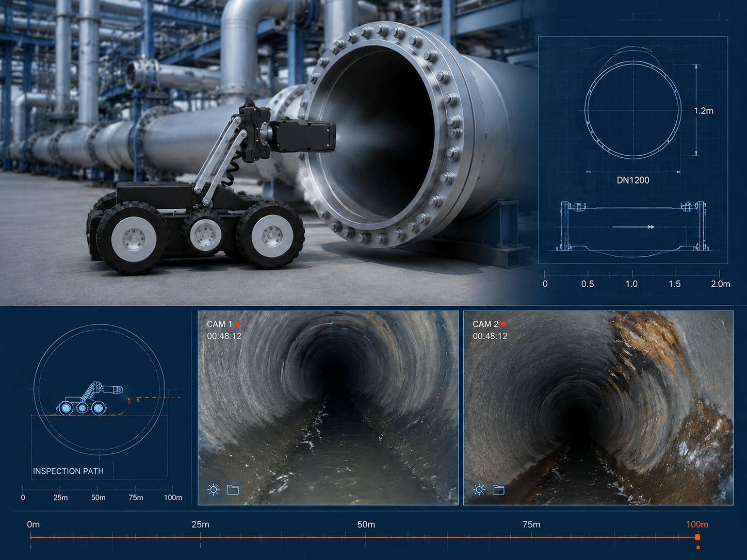Click the brightness icon in CAM 2 feed

click(x=479, y=489)
